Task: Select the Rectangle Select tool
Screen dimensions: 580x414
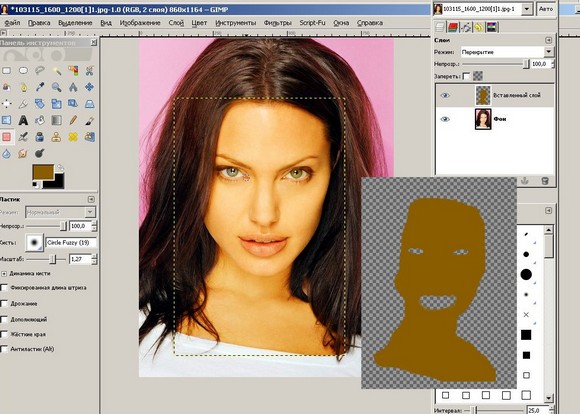Action: point(6,70)
